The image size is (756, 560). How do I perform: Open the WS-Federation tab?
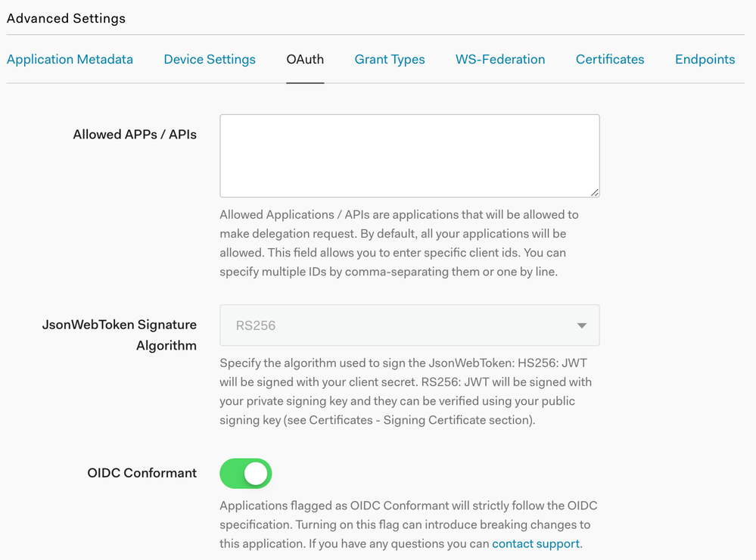(x=500, y=59)
